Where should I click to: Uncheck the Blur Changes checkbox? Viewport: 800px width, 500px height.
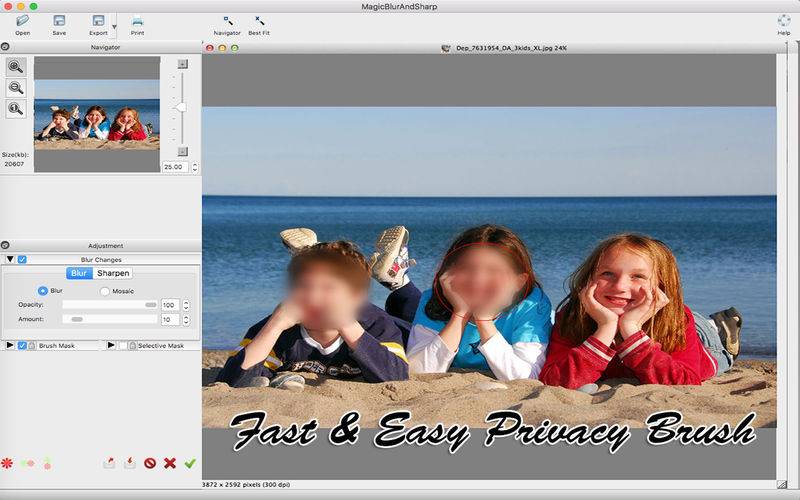[22, 259]
